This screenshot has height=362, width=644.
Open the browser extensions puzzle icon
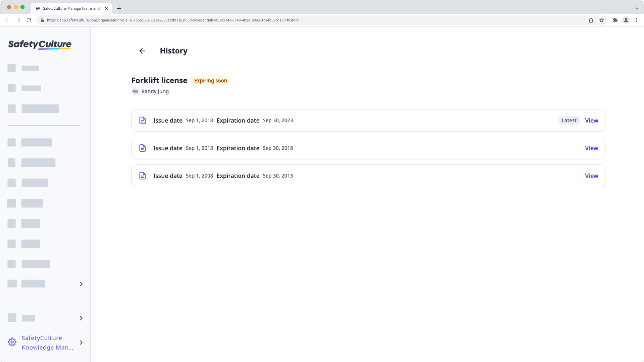(615, 20)
